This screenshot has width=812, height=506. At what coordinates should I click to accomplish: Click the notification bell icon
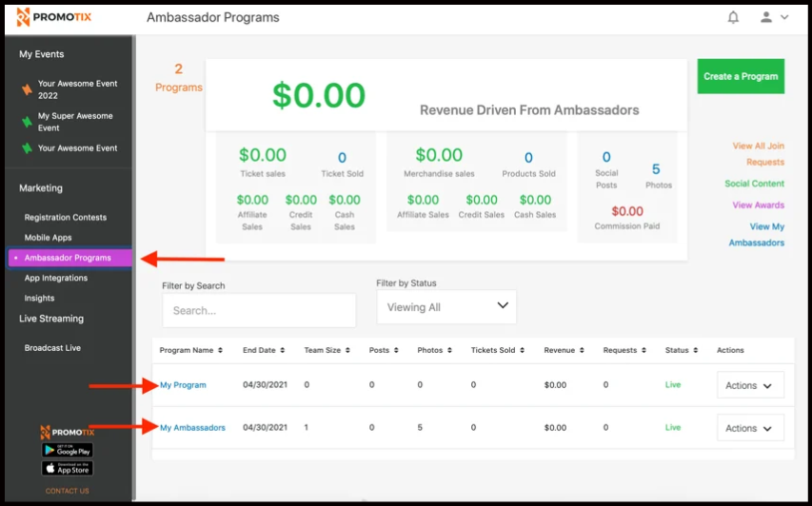733,17
